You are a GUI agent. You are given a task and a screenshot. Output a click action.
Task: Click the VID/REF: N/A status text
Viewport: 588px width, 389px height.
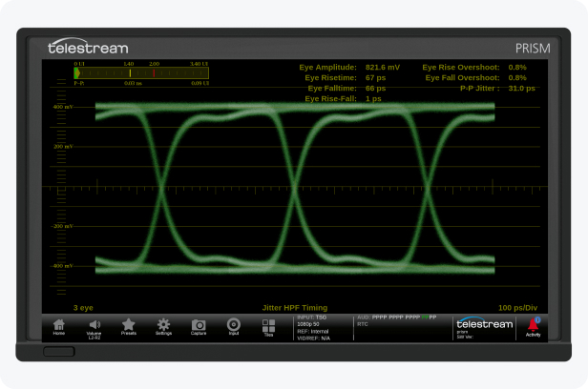[x=313, y=338]
